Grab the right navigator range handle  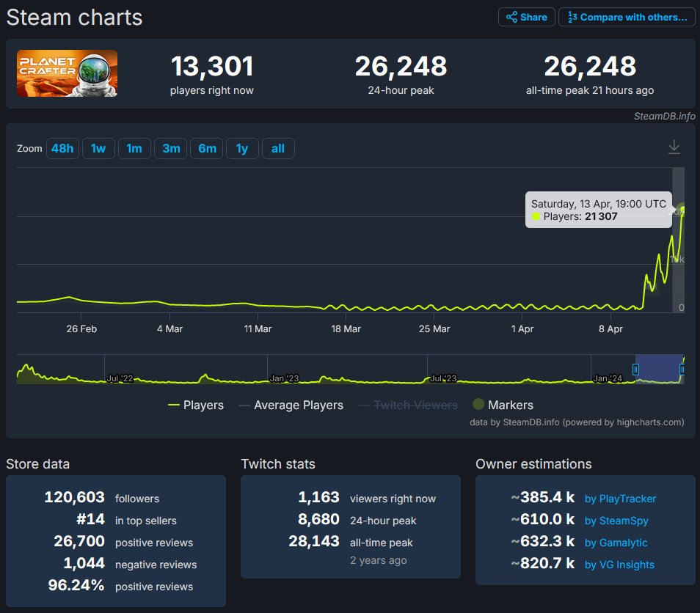pos(682,370)
